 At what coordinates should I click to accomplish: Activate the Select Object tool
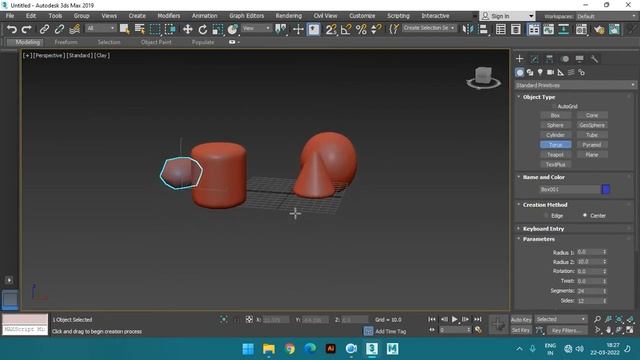(x=125, y=29)
